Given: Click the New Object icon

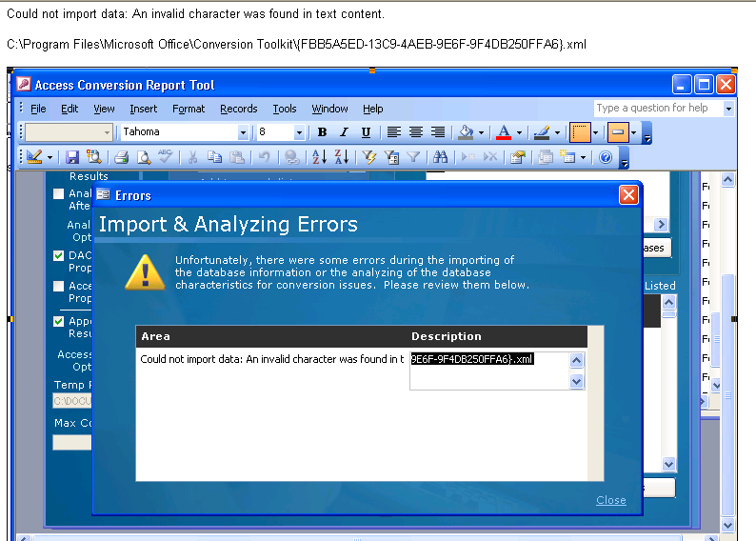Looking at the screenshot, I should pos(567,157).
